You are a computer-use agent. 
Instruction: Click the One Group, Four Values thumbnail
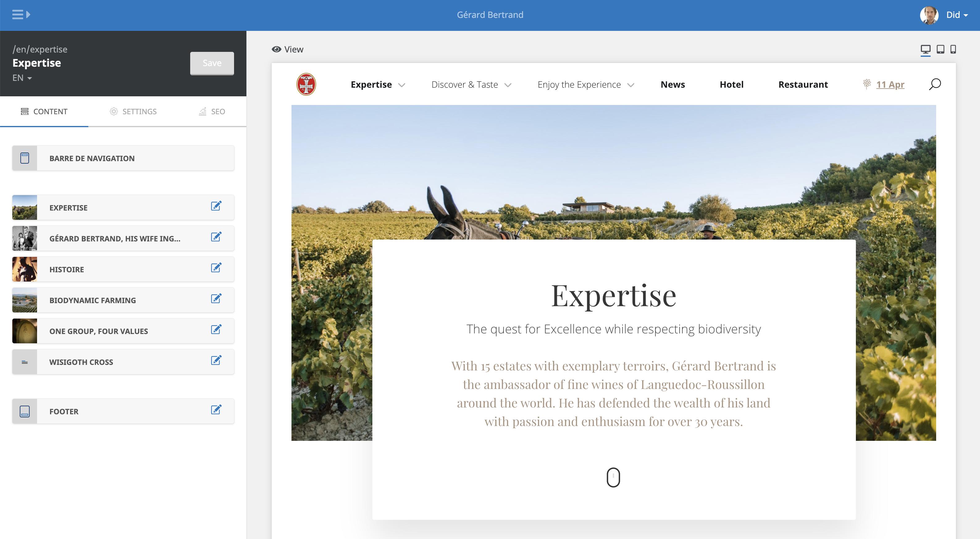click(25, 331)
